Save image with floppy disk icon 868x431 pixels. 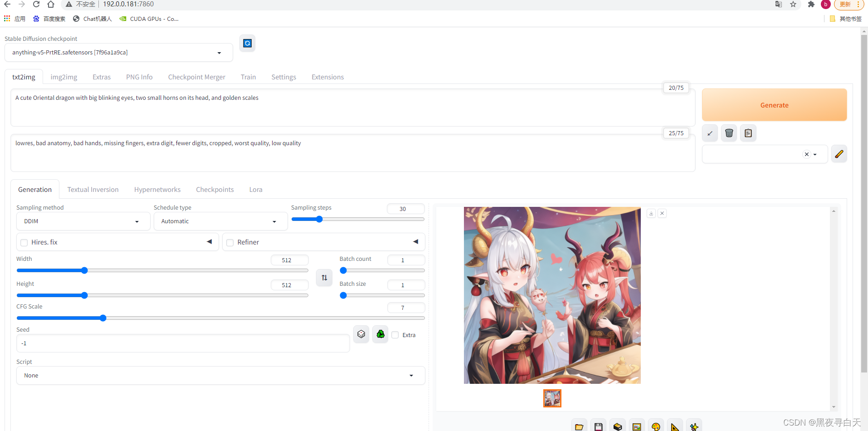[x=599, y=426]
